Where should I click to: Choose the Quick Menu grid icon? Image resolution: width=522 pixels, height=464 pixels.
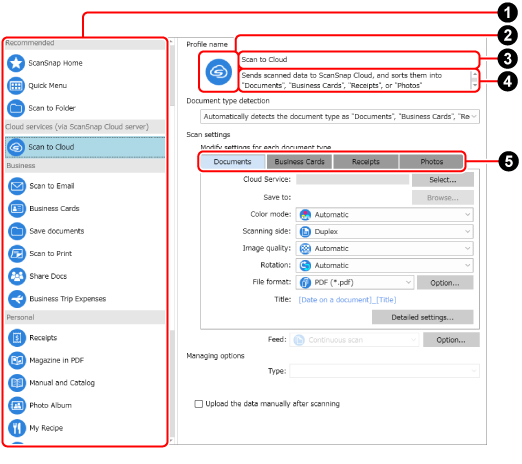click(16, 86)
